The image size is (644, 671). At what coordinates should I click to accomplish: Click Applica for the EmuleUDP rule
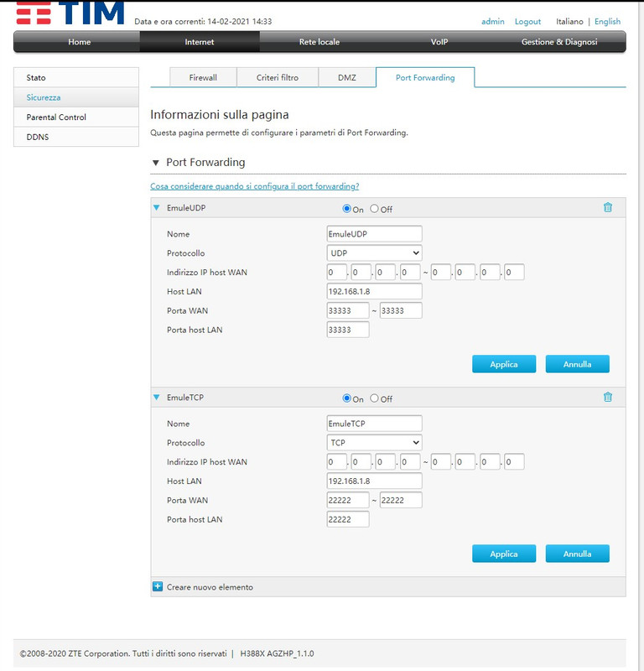point(504,364)
